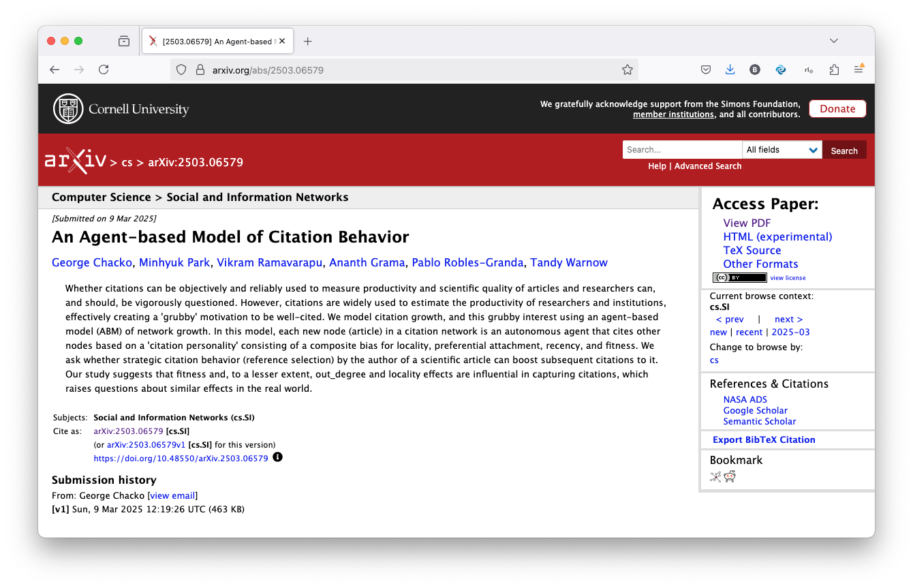Click the round 'B' extension icon
The width and height of the screenshot is (913, 588).
point(755,69)
